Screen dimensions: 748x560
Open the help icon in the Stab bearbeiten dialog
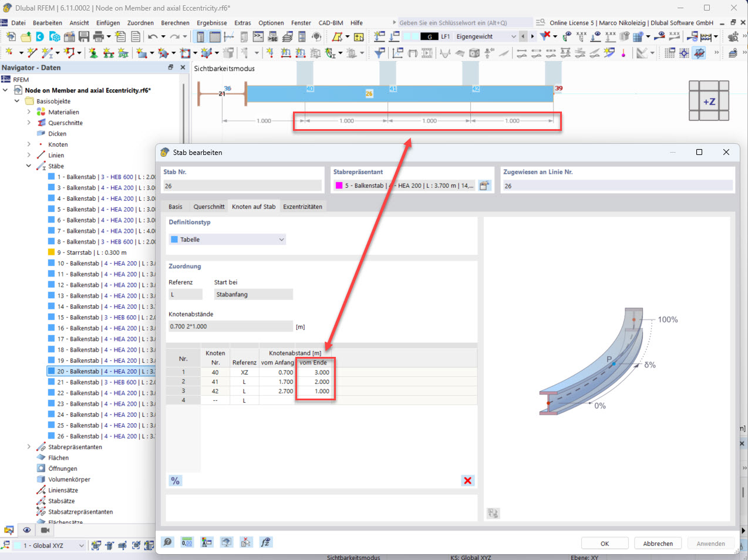(x=167, y=542)
